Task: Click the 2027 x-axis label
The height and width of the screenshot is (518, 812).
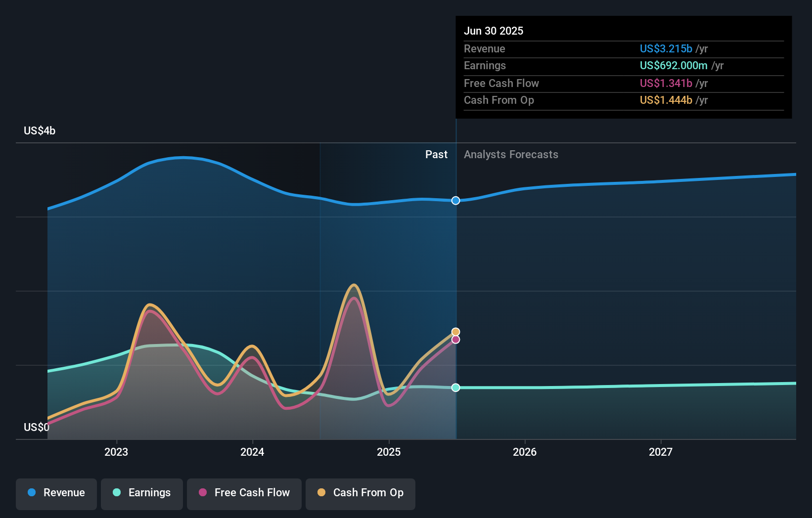Action: [661, 452]
